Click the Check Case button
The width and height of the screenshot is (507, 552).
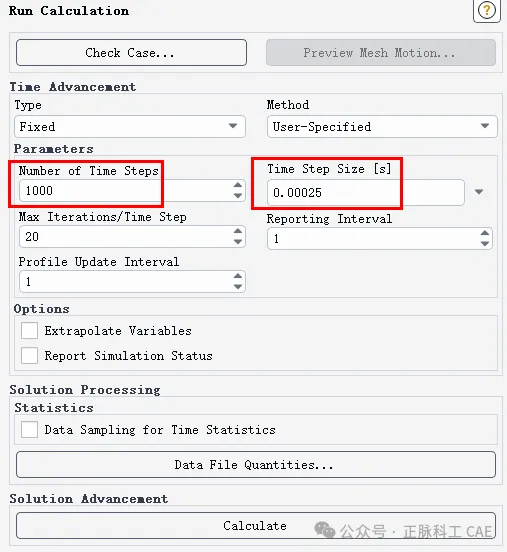coord(131,52)
